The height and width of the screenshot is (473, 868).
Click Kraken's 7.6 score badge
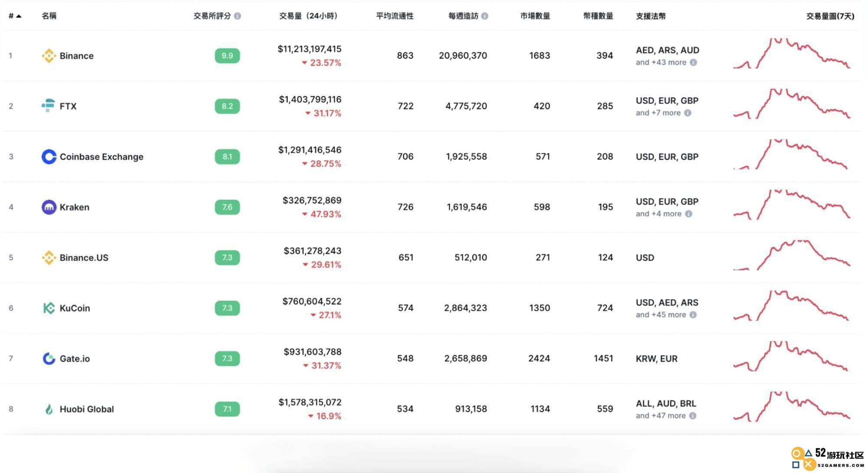227,207
